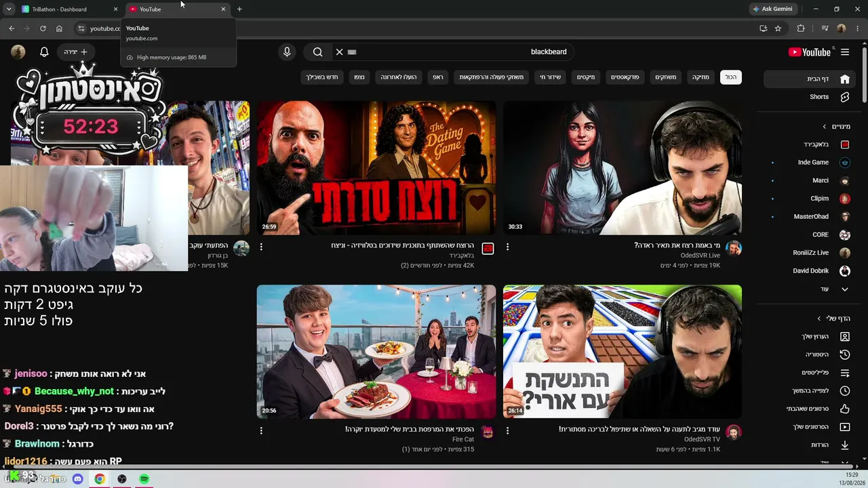Click the Chrome icon in the taskbar
The width and height of the screenshot is (868, 488).
pos(100,479)
